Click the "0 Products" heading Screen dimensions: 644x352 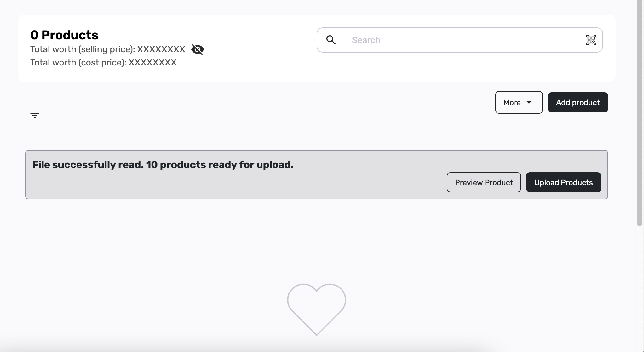click(64, 35)
